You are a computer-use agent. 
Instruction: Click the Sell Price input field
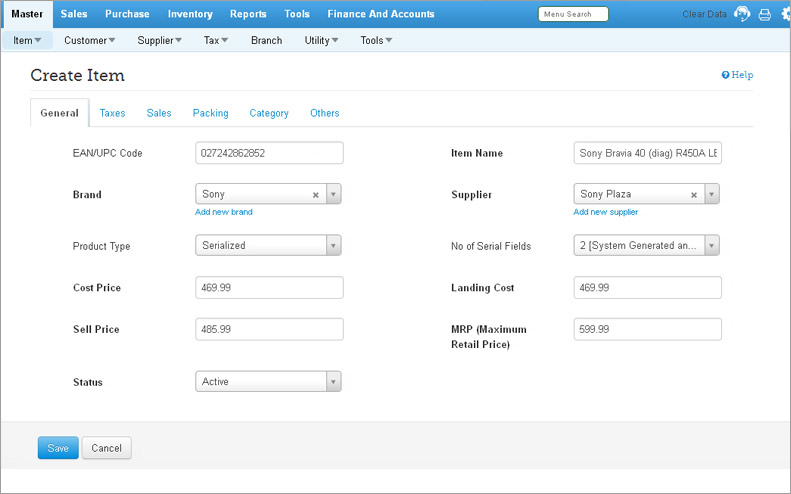tap(269, 329)
